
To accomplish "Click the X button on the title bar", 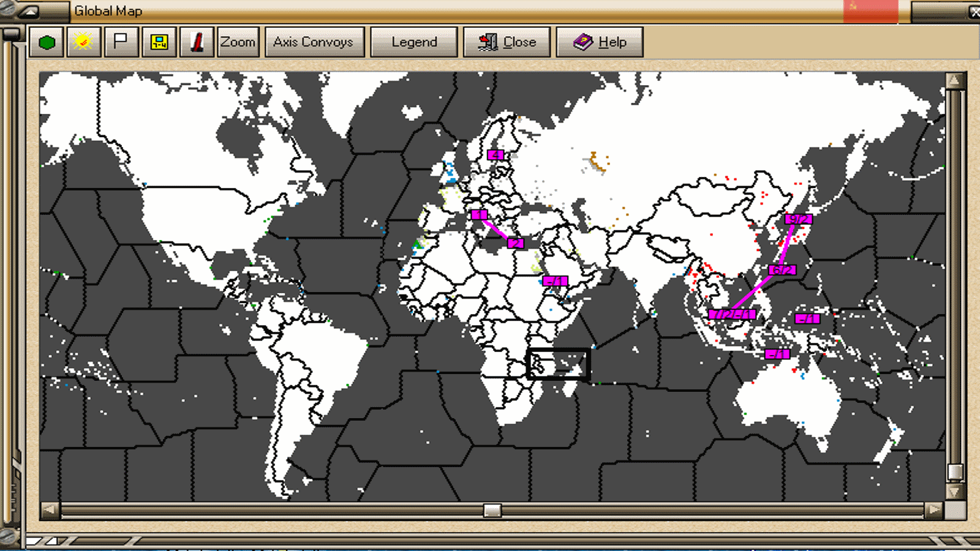I will [x=974, y=12].
